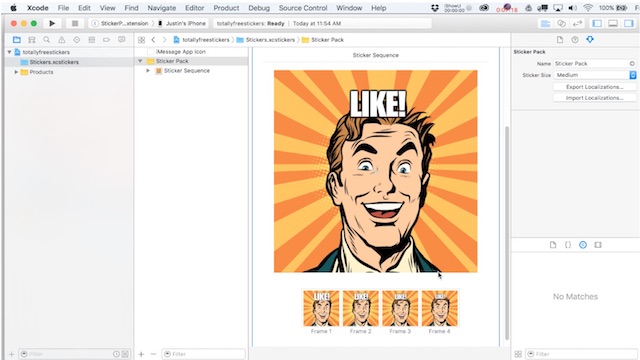The width and height of the screenshot is (640, 360).
Task: Toggle the Debug area visibility
Action: 613,24
